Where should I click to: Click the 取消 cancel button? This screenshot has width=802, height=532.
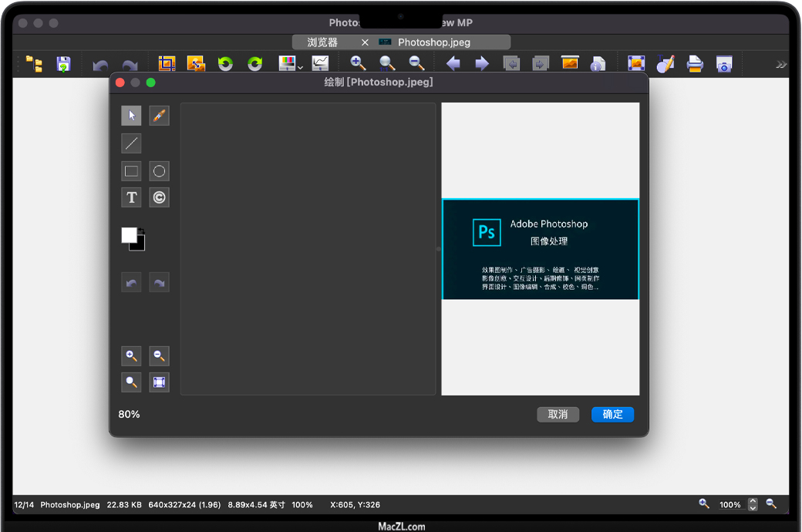(x=558, y=414)
